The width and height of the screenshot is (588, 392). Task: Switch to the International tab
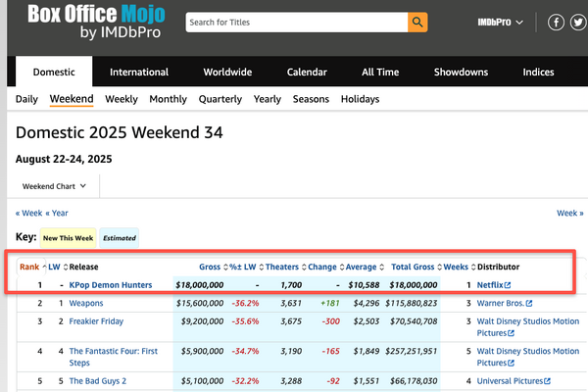[x=138, y=73]
